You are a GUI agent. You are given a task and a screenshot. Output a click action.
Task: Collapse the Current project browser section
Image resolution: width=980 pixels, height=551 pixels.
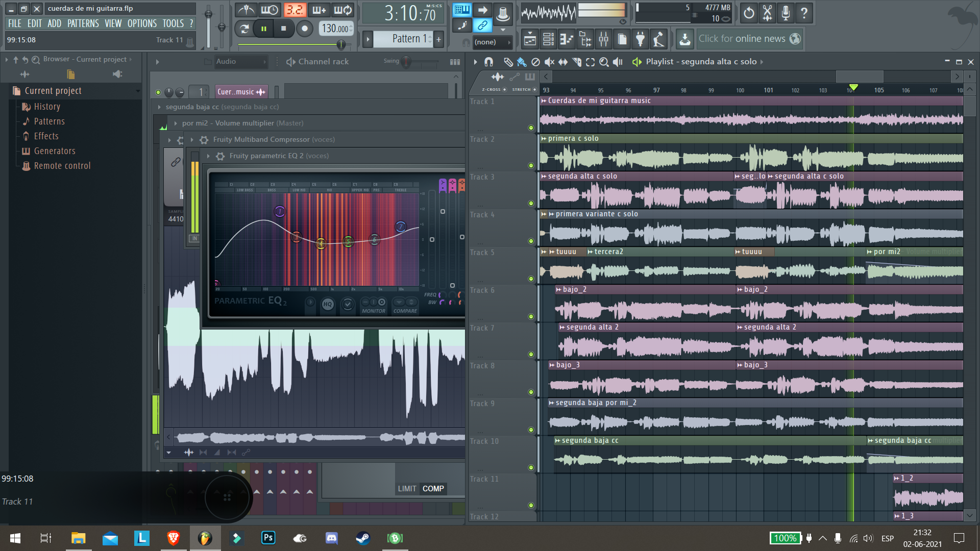pyautogui.click(x=138, y=91)
